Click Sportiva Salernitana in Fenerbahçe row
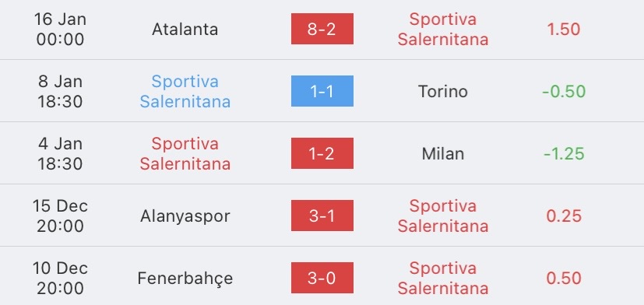This screenshot has width=644, height=305. click(443, 279)
